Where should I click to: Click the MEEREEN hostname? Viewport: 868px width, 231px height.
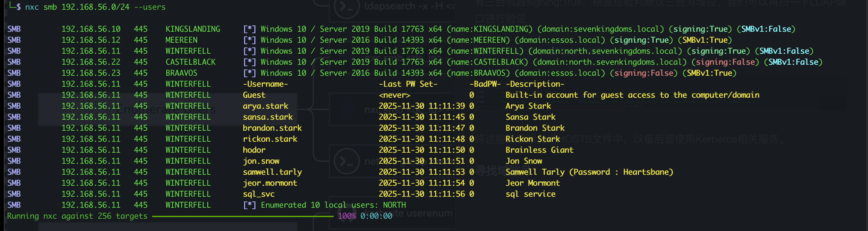[181, 40]
